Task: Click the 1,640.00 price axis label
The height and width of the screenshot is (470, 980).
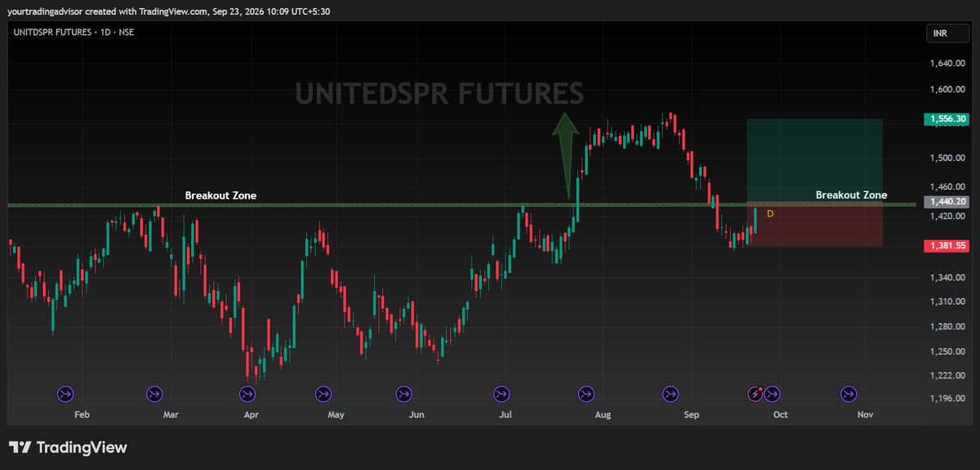Action: (947, 63)
